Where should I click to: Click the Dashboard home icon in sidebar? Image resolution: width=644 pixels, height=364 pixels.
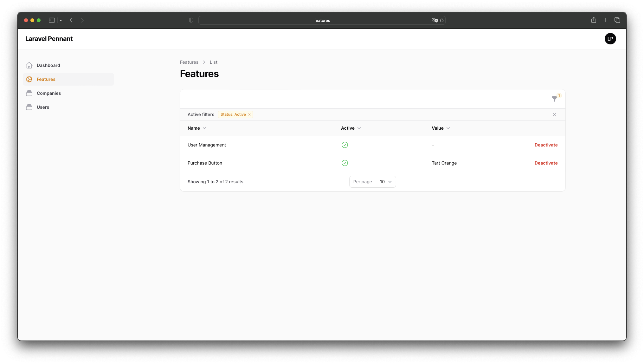tap(29, 65)
